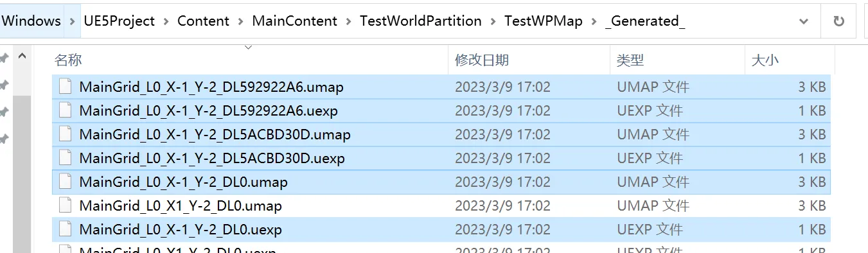The width and height of the screenshot is (868, 253).
Task: Click date of MainGrid_L0_X1_Y-2_DL0.umap row
Action: click(502, 205)
